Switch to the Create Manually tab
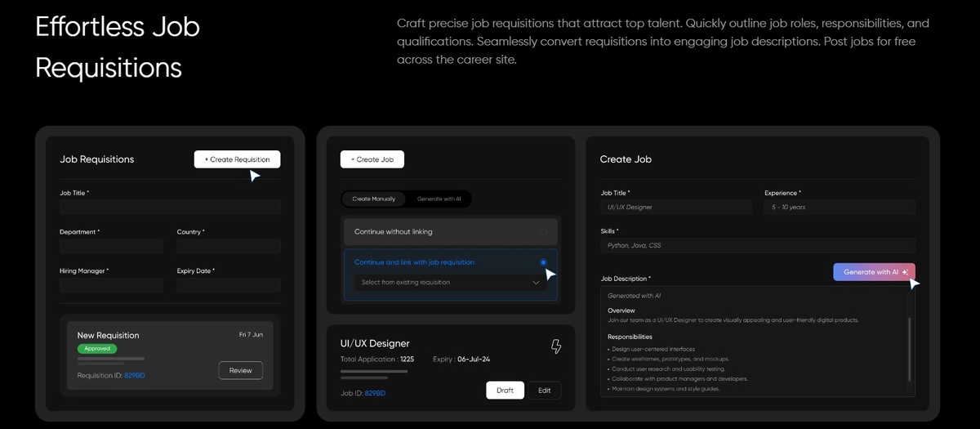980x429 pixels. (x=373, y=199)
